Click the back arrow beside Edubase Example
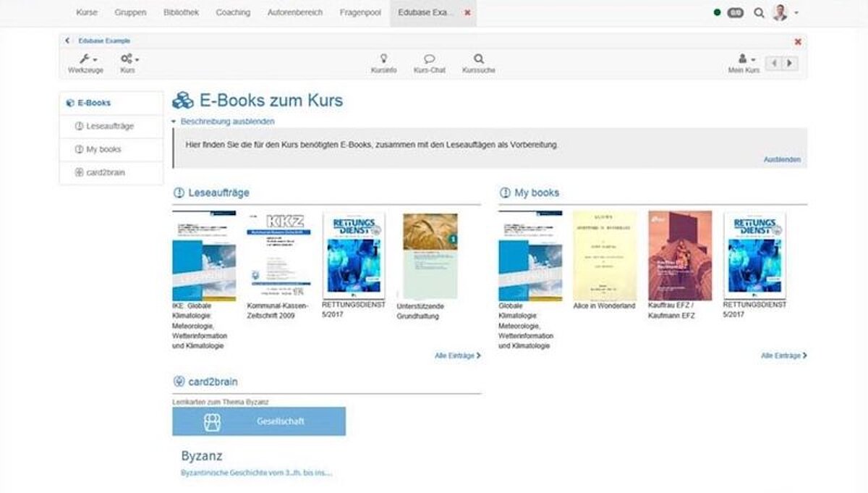Screen dimensions: 868x493 click(x=68, y=41)
